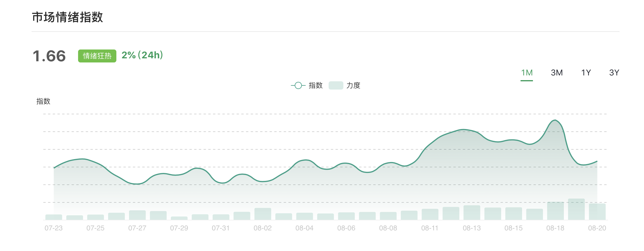Viewport: 644px width, 251px height.
Task: Click the 1.66 index value
Action: click(x=49, y=56)
